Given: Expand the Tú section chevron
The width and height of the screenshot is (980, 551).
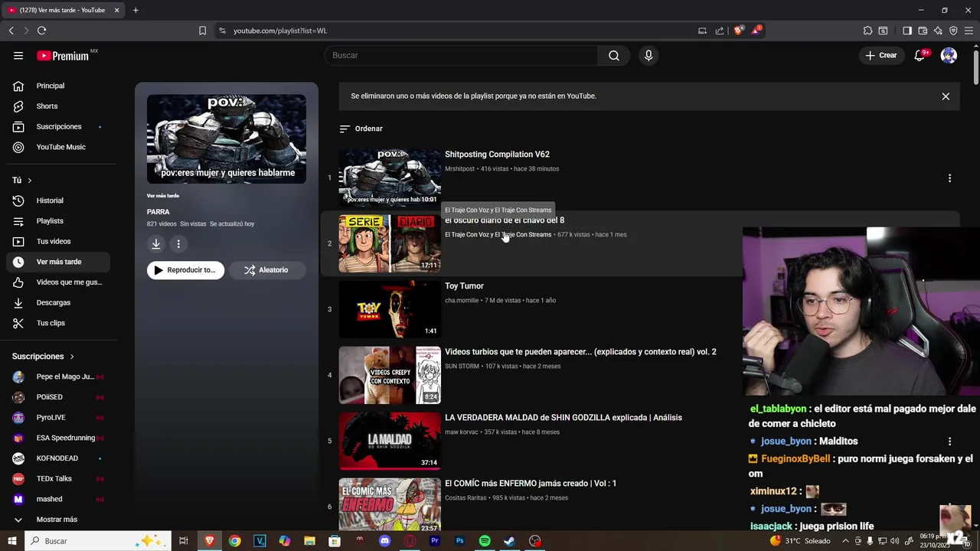Looking at the screenshot, I should tap(30, 181).
